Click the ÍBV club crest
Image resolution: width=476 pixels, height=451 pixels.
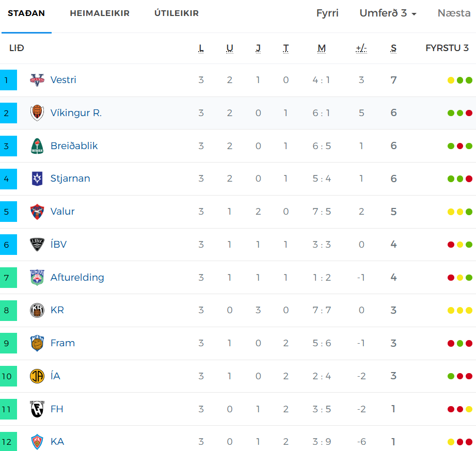[x=37, y=245]
